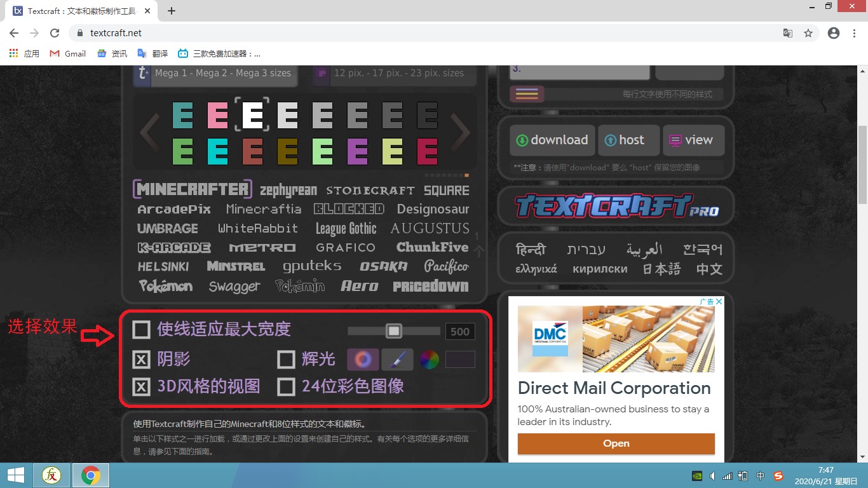Switch language to 中文

pyautogui.click(x=709, y=269)
